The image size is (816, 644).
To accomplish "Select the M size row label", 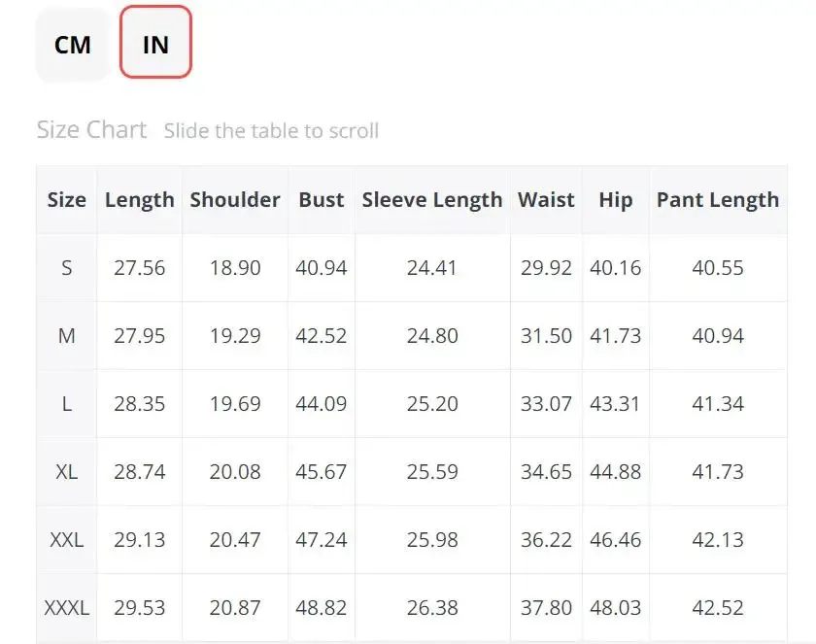I will pos(67,336).
